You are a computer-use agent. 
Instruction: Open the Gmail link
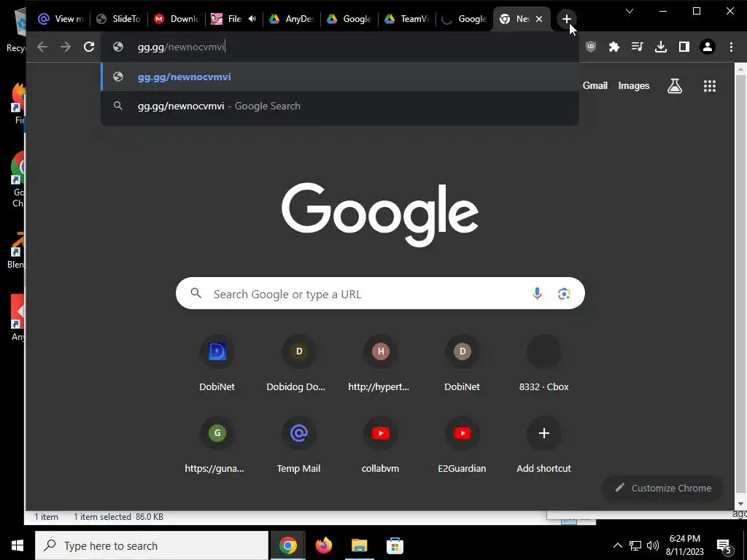[595, 86]
